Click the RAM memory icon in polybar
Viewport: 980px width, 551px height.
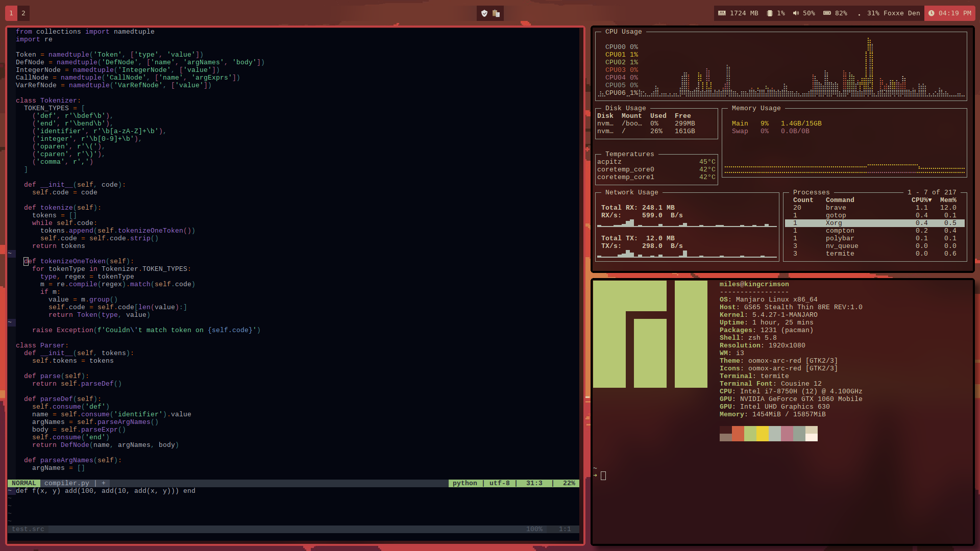tap(722, 13)
